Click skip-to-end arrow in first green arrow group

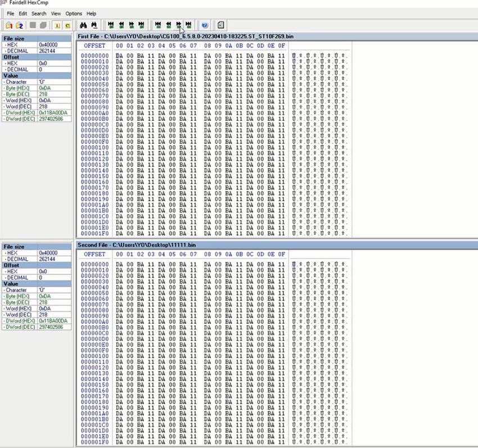[142, 25]
